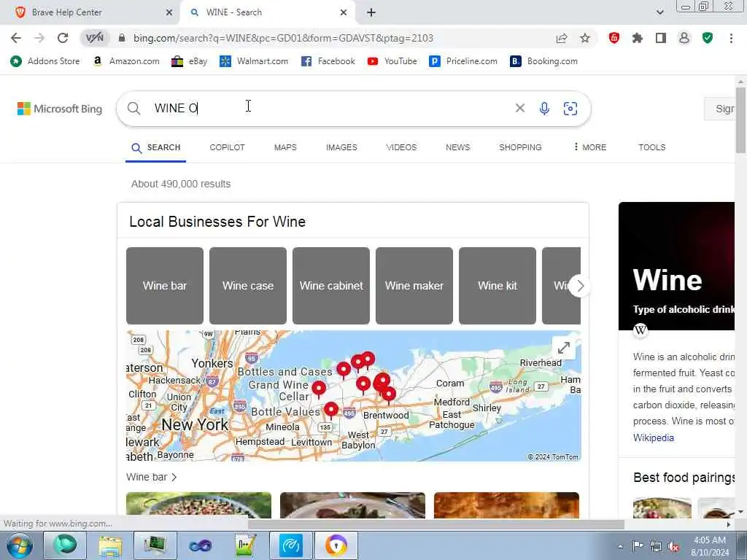The image size is (747, 560).
Task: Click the horizontal page scrollbar
Action: tap(436, 524)
